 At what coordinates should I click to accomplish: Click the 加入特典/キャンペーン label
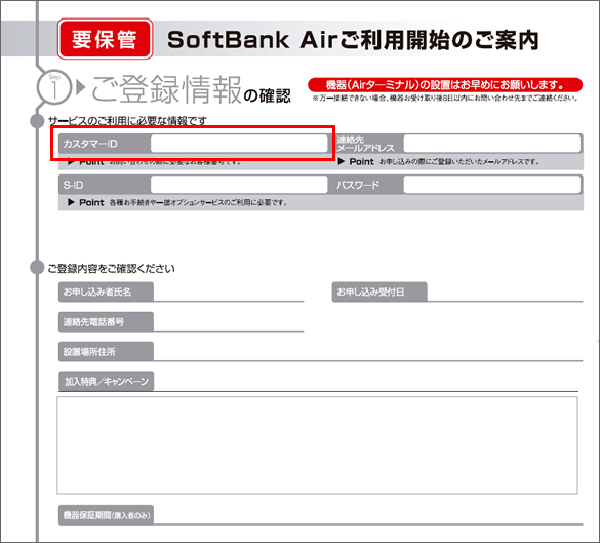(105, 381)
